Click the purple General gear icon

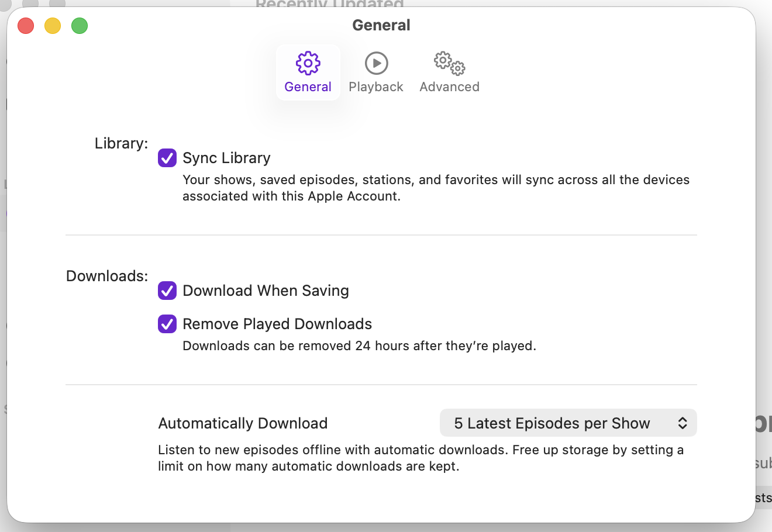point(308,63)
